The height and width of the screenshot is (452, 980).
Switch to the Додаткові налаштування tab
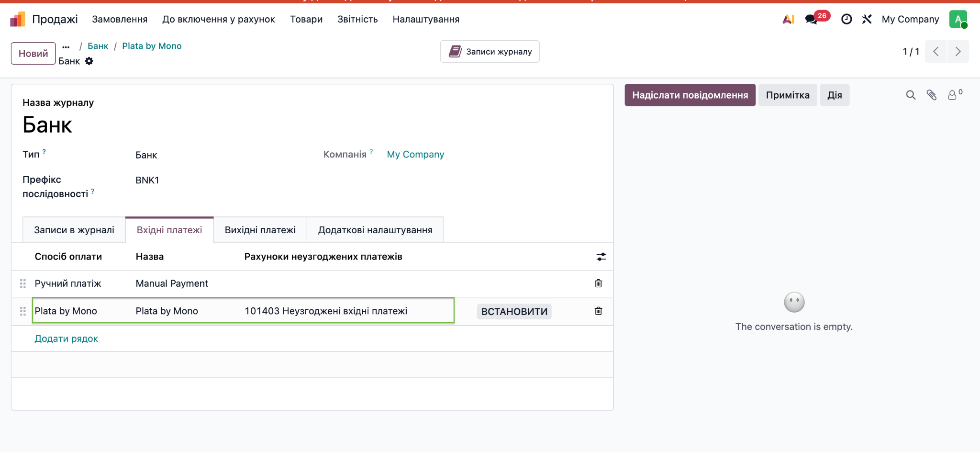tap(375, 230)
